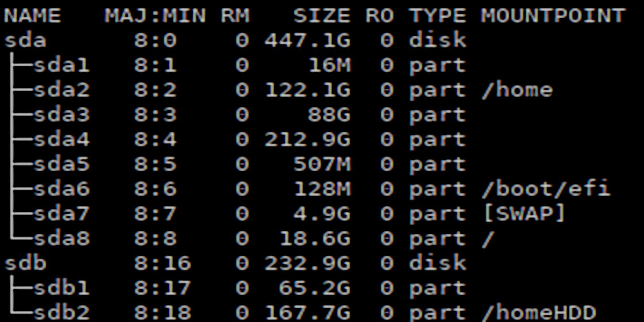This screenshot has height=322, width=644.
Task: Select the sda6 partition name
Action: coord(61,189)
